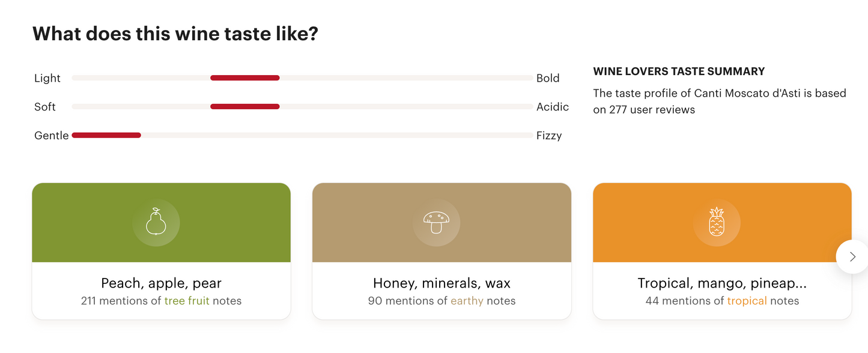
Task: Click the Gentle to Fizzy taste bar
Action: click(302, 136)
